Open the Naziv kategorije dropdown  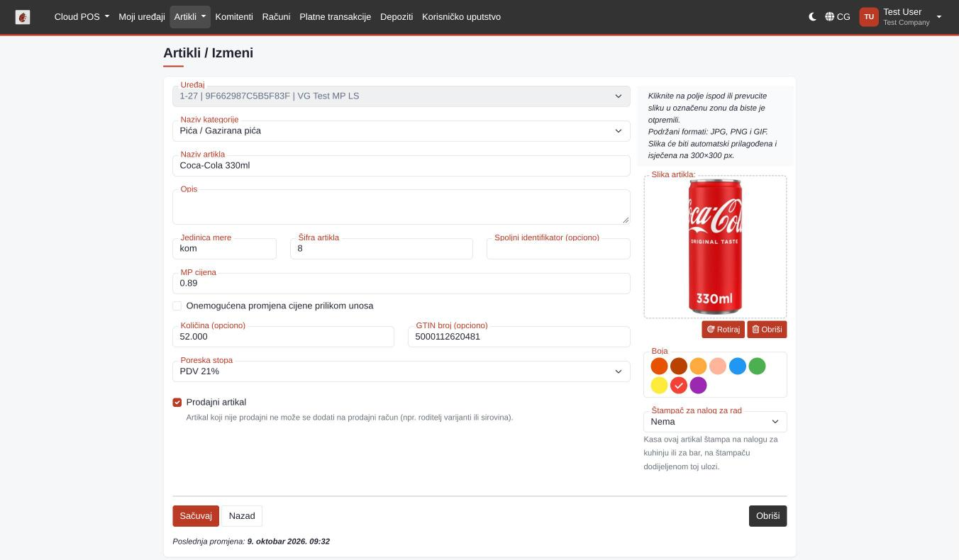pyautogui.click(x=401, y=131)
